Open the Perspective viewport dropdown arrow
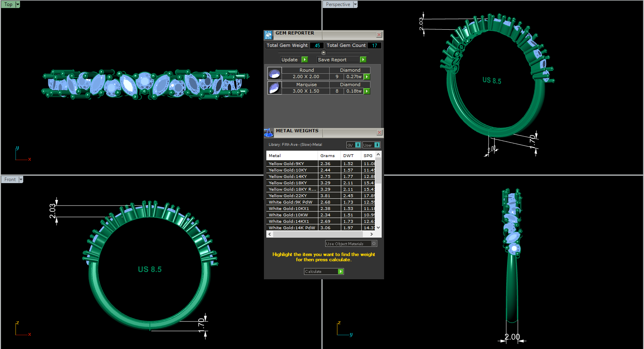The height and width of the screenshot is (349, 644). coord(355,4)
